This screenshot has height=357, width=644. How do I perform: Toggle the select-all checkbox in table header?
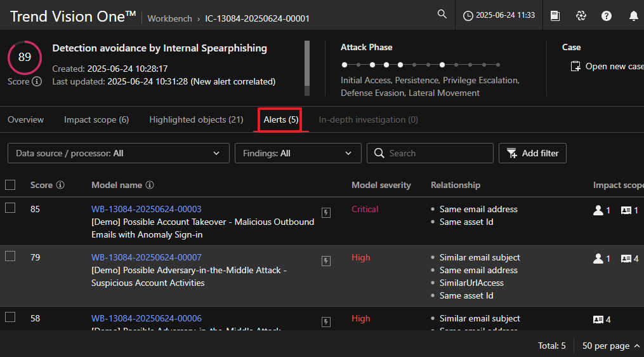pyautogui.click(x=10, y=185)
